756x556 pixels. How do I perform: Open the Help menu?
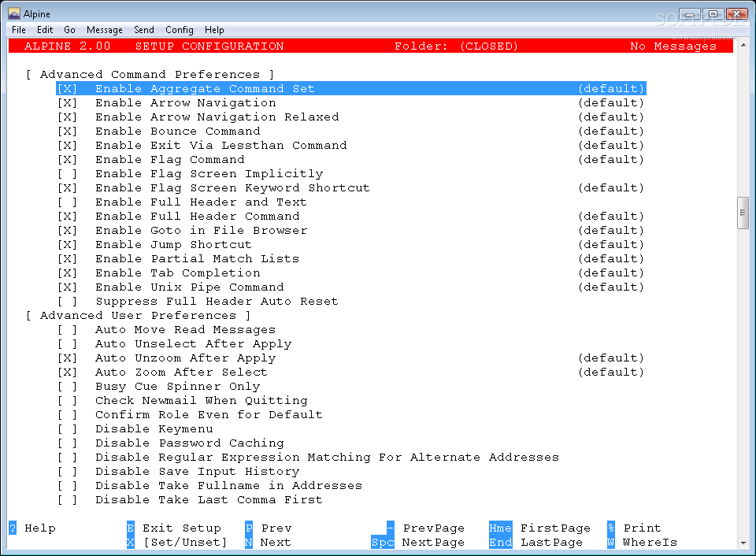click(214, 30)
